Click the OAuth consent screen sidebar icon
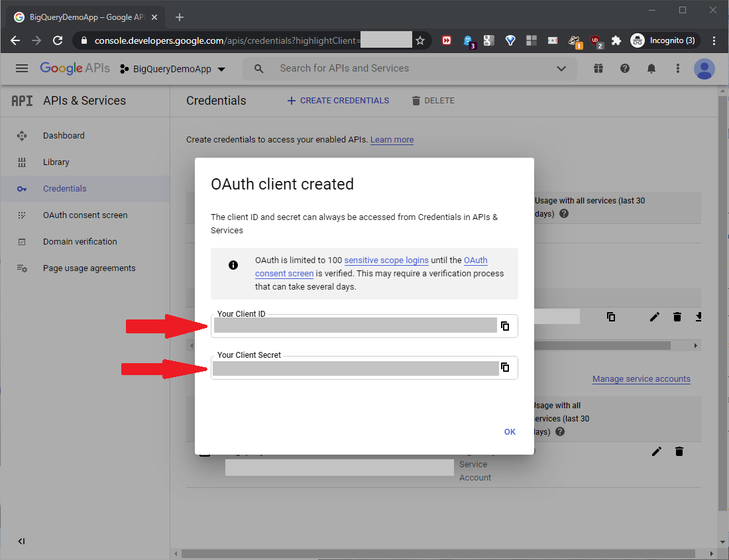Screen dimensions: 729x560 [x=22, y=215]
